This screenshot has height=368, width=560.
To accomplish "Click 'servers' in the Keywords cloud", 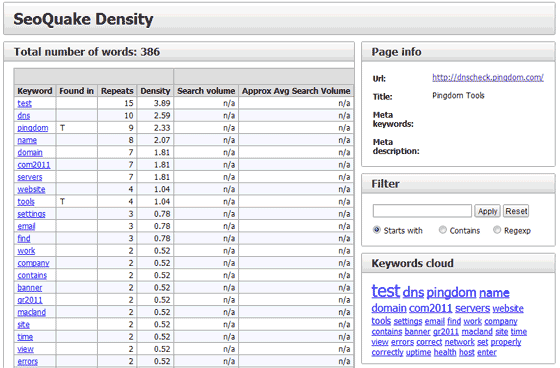I will [472, 308].
